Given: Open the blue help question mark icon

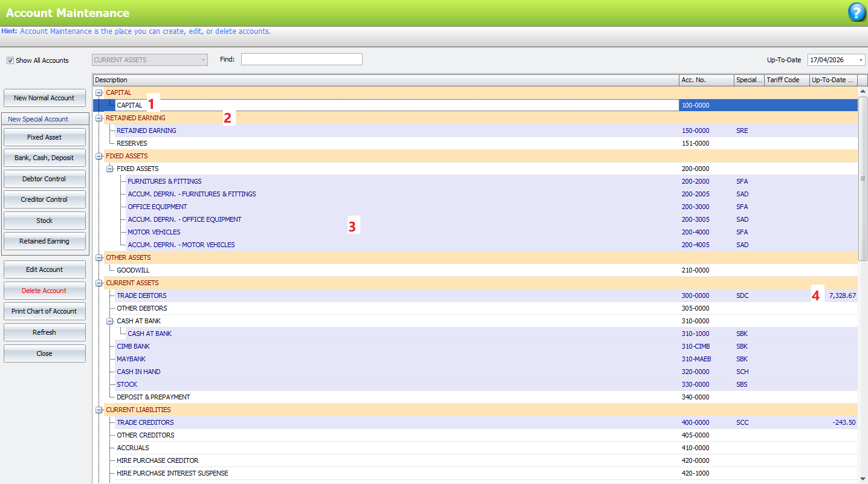Looking at the screenshot, I should 857,12.
